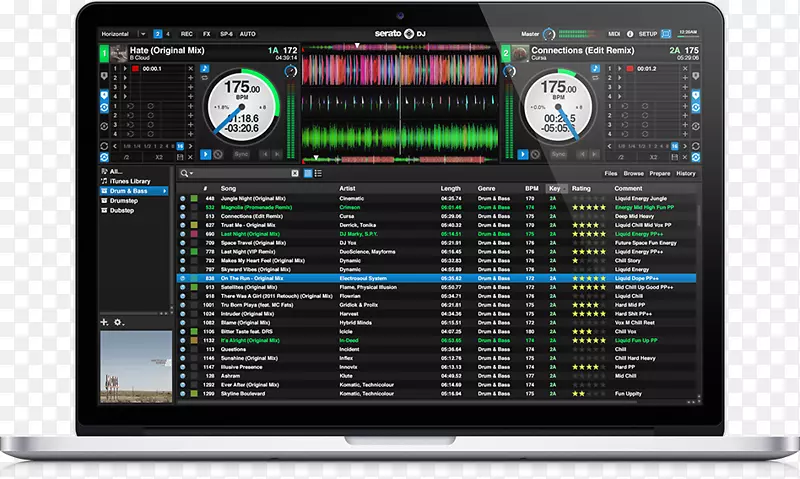Delete cue point 1 on deck 1

point(190,68)
